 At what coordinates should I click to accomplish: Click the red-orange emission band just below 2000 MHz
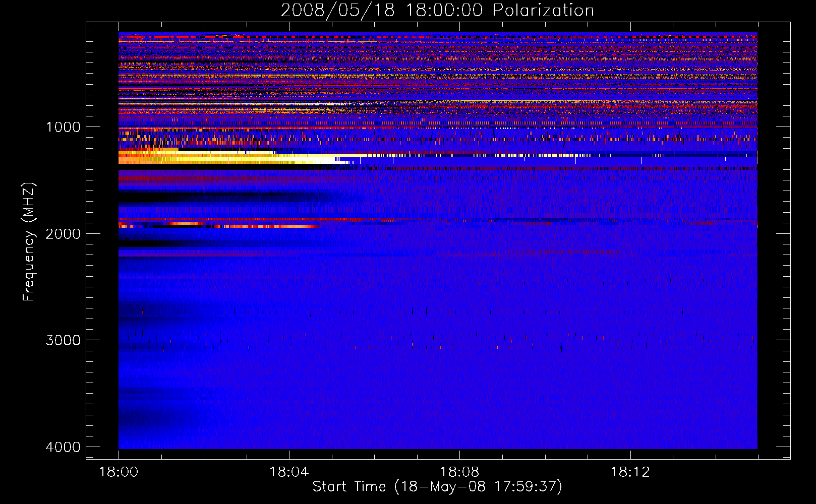click(x=219, y=225)
